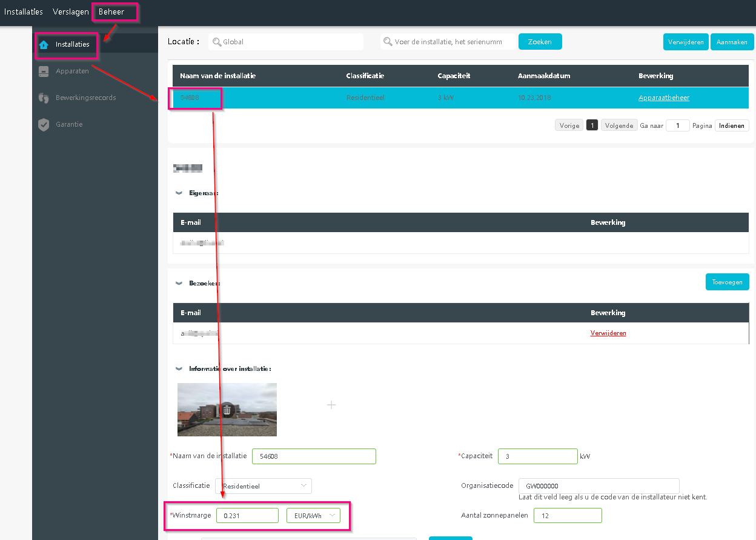Click the trash icon on installation photo

[227, 410]
